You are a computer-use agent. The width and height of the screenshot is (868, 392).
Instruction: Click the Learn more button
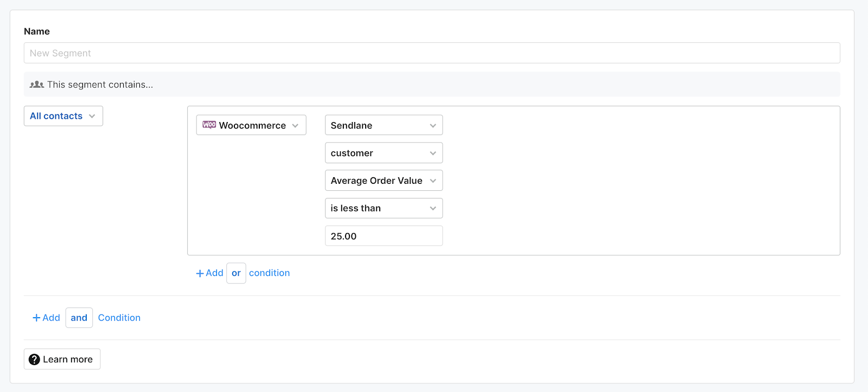62,359
